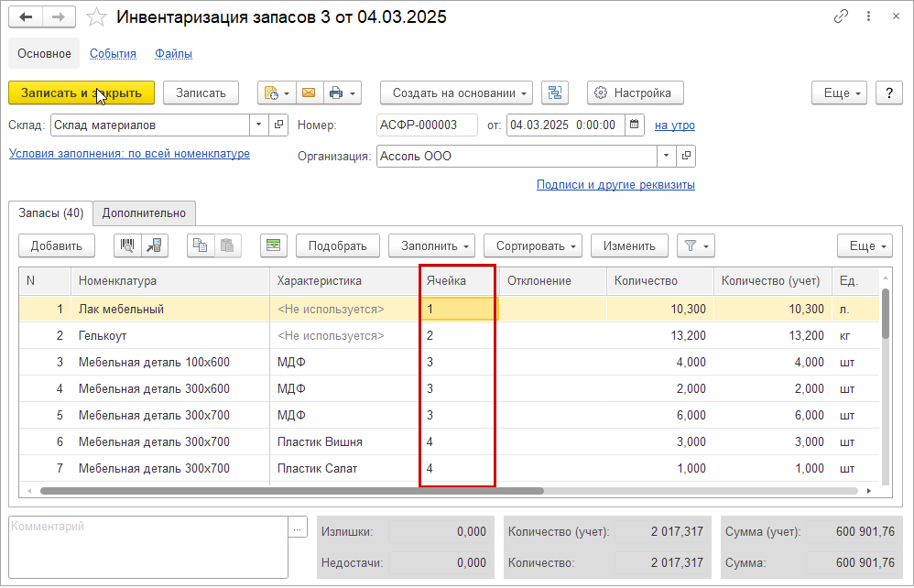
Task: Click the copy rows icon
Action: click(x=200, y=245)
